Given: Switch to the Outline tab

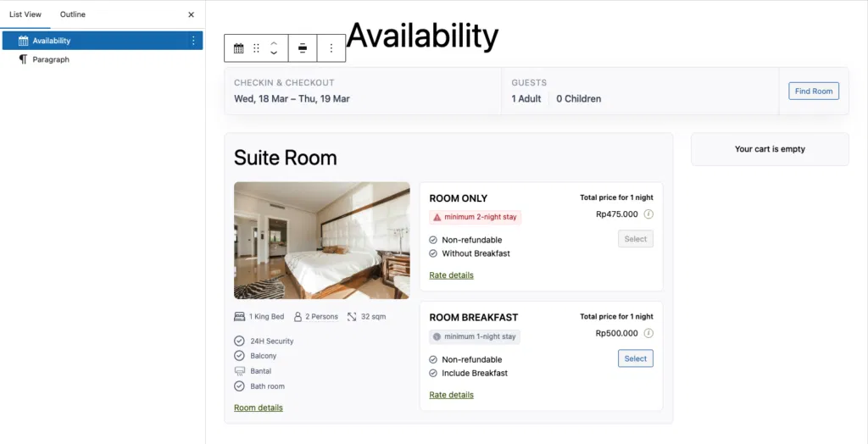Looking at the screenshot, I should (73, 14).
